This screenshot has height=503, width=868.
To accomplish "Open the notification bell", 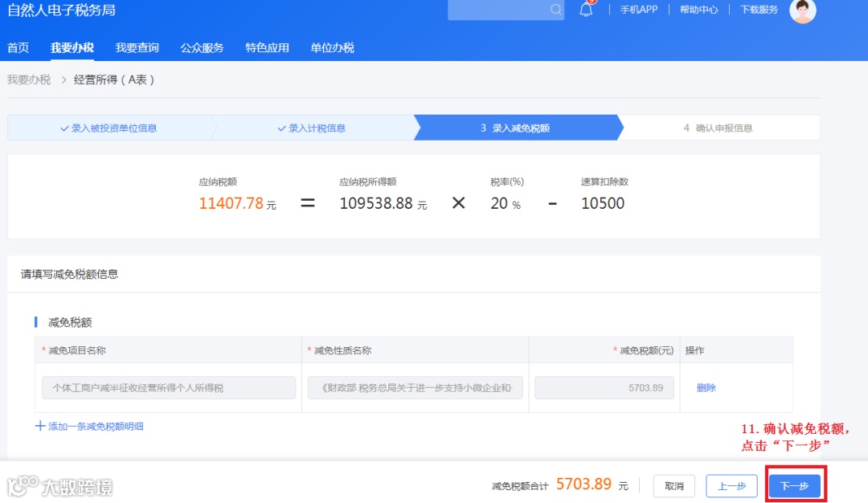I will point(586,10).
